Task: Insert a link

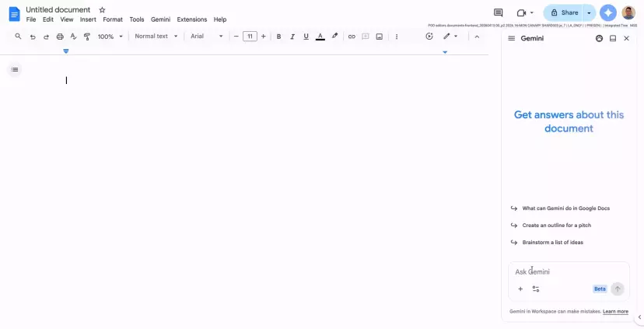Action: pos(352,37)
